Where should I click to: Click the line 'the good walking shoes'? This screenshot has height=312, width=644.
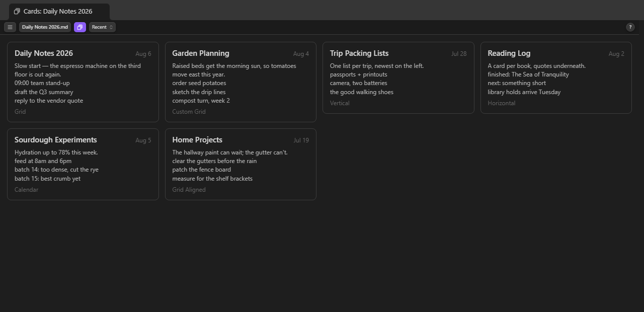pos(362,92)
